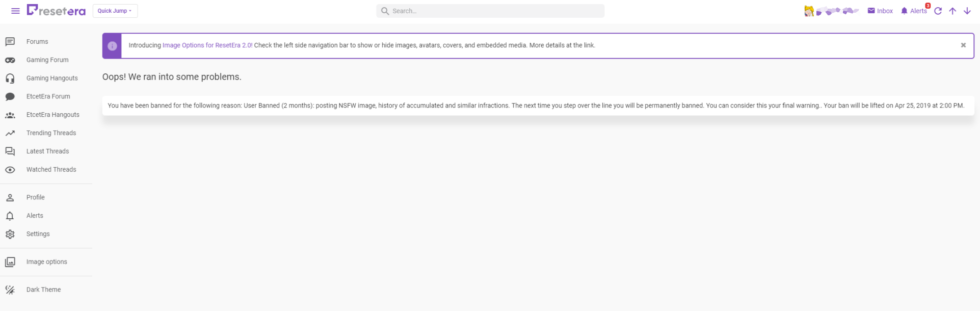The width and height of the screenshot is (980, 311).
Task: Open the hamburger menu icon
Action: pos(15,11)
